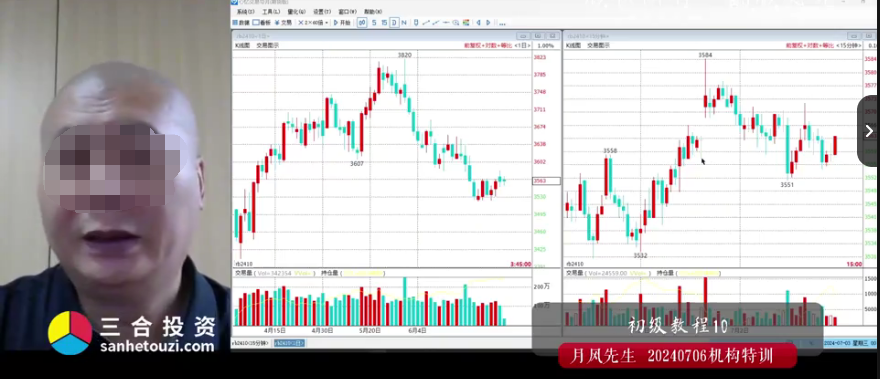Click the 3607 low price label

coord(356,164)
